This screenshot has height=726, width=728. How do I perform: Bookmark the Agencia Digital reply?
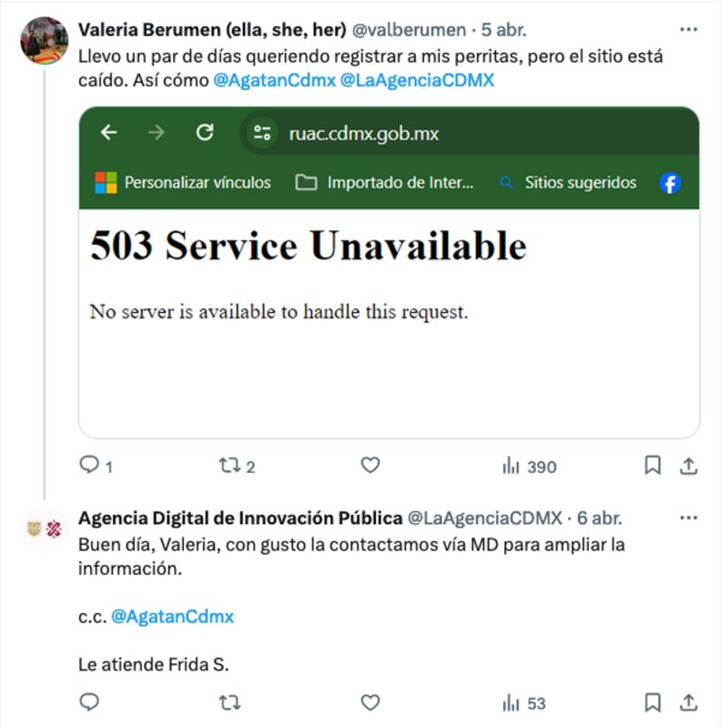(x=652, y=702)
